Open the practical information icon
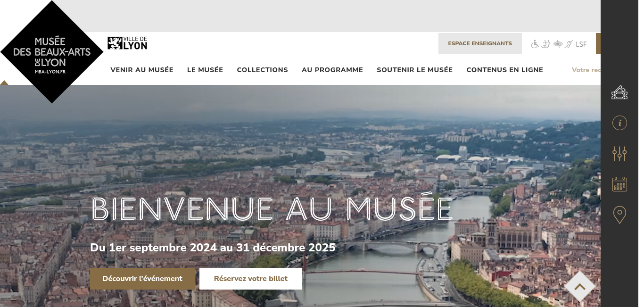 (x=619, y=123)
